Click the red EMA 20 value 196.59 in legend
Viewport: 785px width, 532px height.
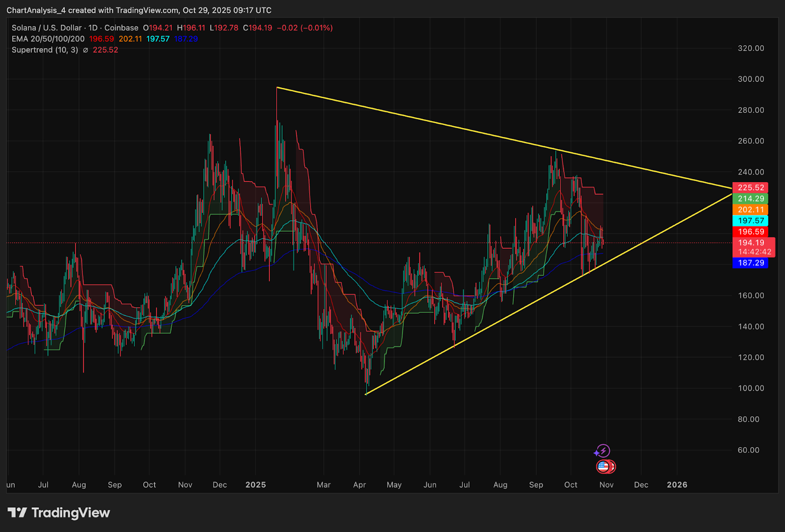point(102,39)
